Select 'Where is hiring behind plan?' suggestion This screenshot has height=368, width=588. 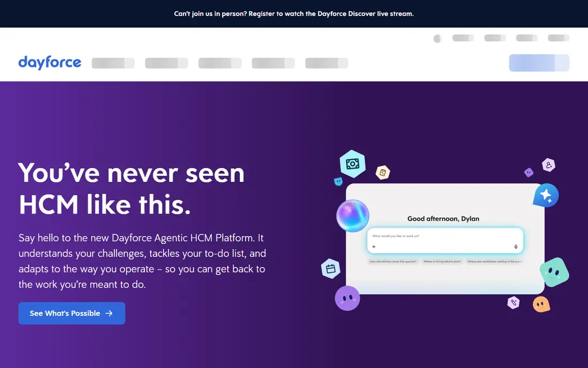pos(442,262)
